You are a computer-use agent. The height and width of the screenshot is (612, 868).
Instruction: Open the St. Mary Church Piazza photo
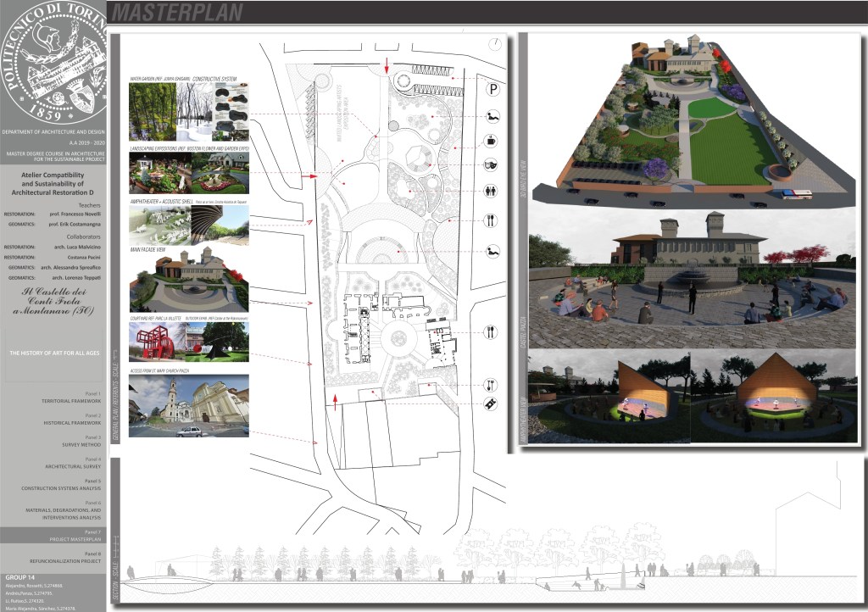189,405
